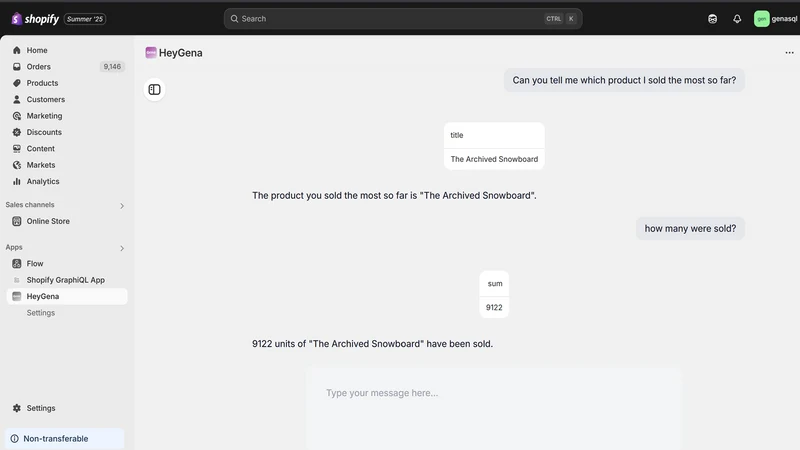
Task: Focus the top Search bar
Action: coord(403,19)
